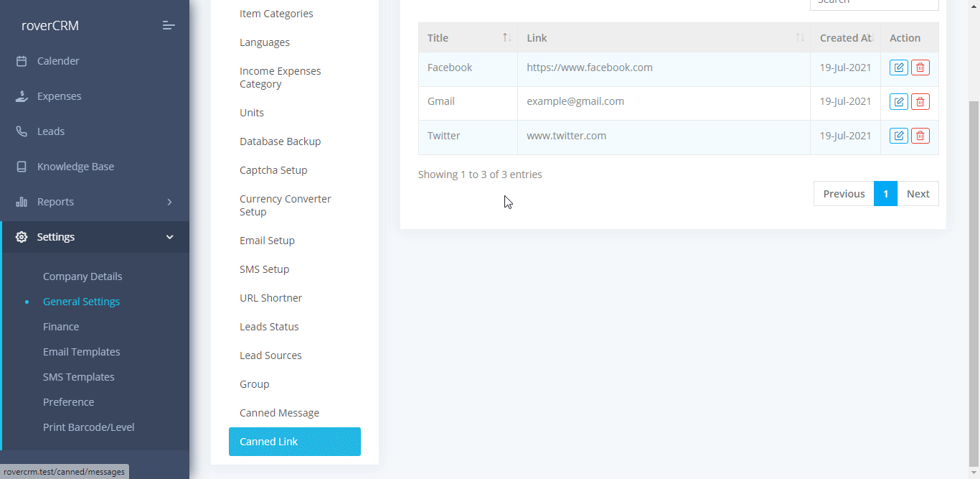Click the Previous pagination button
The height and width of the screenshot is (479, 980).
click(844, 194)
